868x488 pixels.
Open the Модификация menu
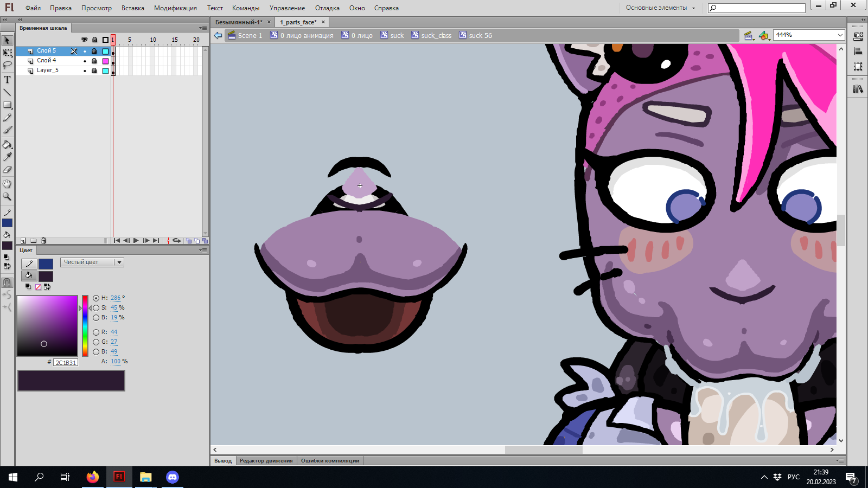(x=175, y=8)
